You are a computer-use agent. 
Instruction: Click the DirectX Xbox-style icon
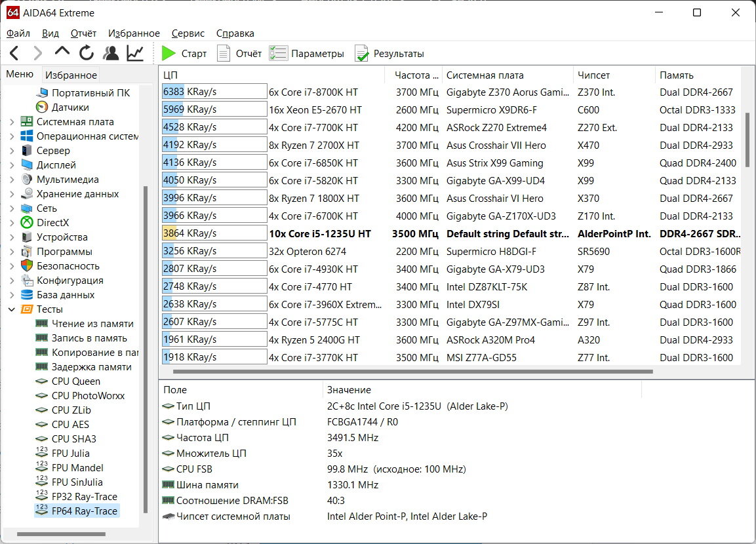pos(27,223)
